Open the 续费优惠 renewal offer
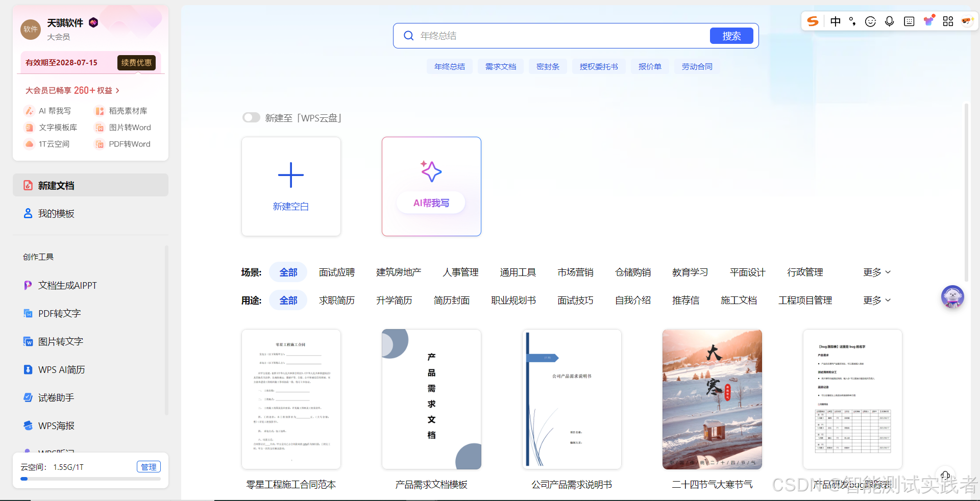Screen dimensions: 980x501 click(x=136, y=62)
